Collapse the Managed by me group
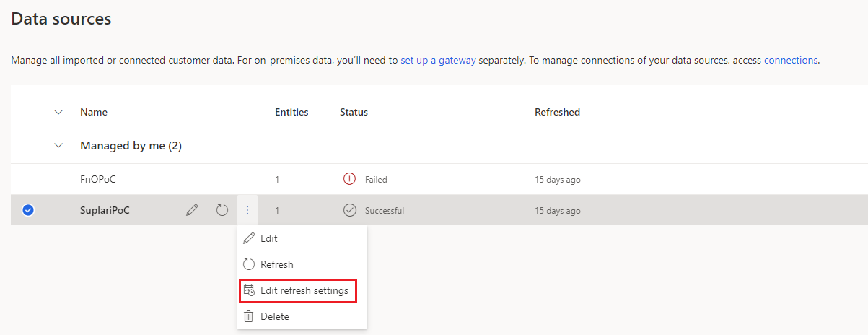 (x=58, y=146)
